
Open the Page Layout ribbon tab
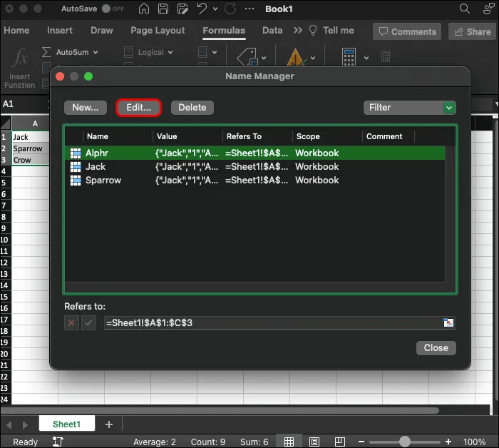(x=158, y=31)
